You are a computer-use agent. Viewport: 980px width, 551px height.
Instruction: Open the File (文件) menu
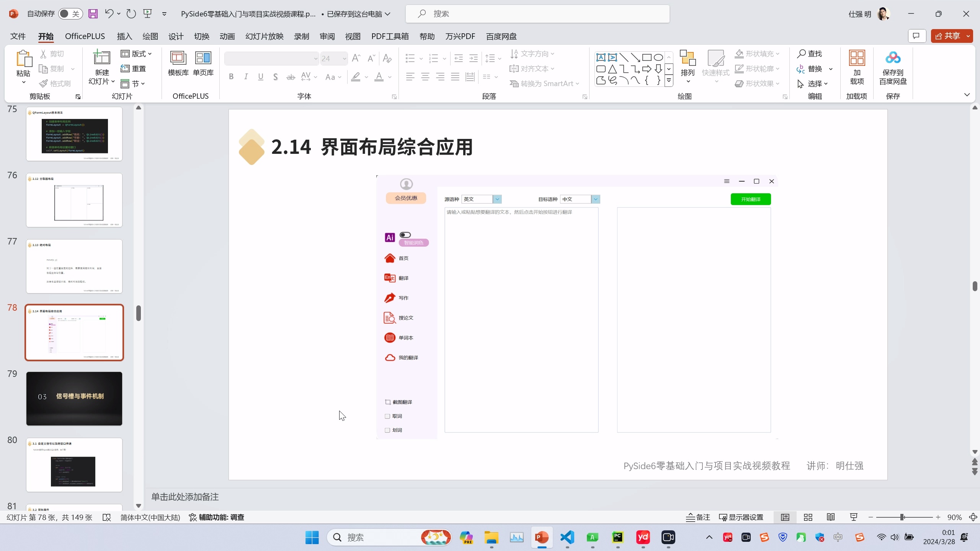pyautogui.click(x=18, y=36)
